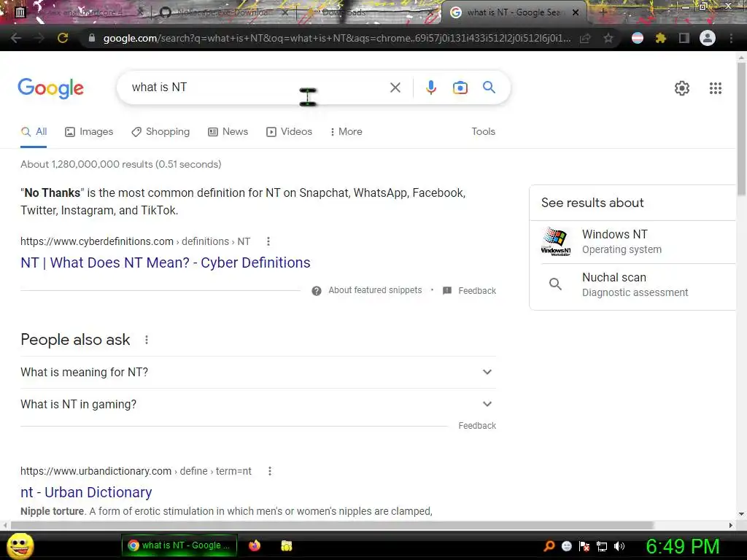Clear the search box with the X icon
This screenshot has width=747, height=560.
(395, 87)
